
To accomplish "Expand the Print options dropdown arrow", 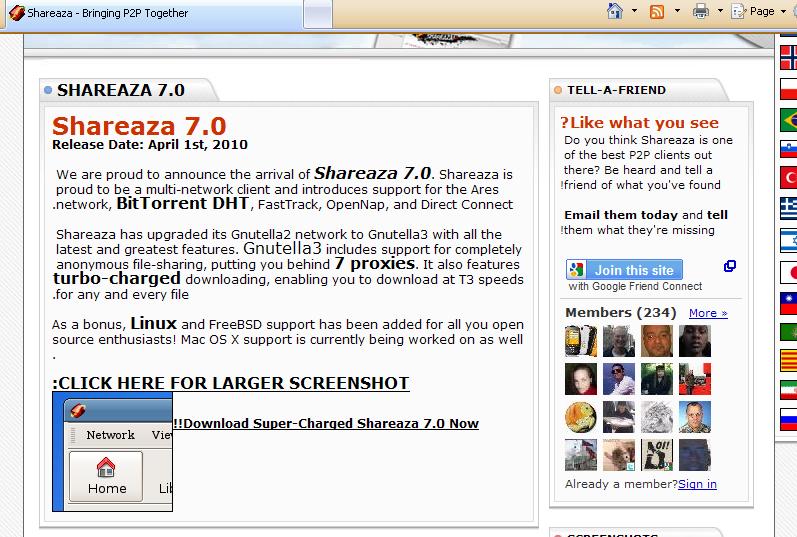I will coord(720,11).
